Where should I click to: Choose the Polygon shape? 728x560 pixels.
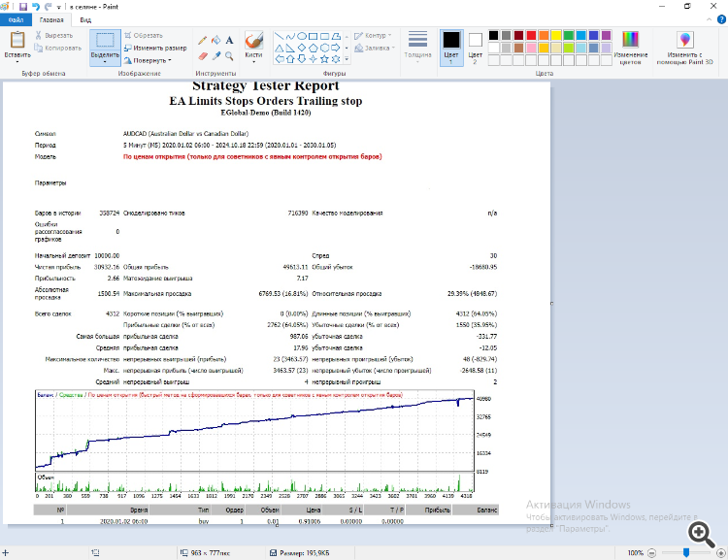(x=336, y=36)
